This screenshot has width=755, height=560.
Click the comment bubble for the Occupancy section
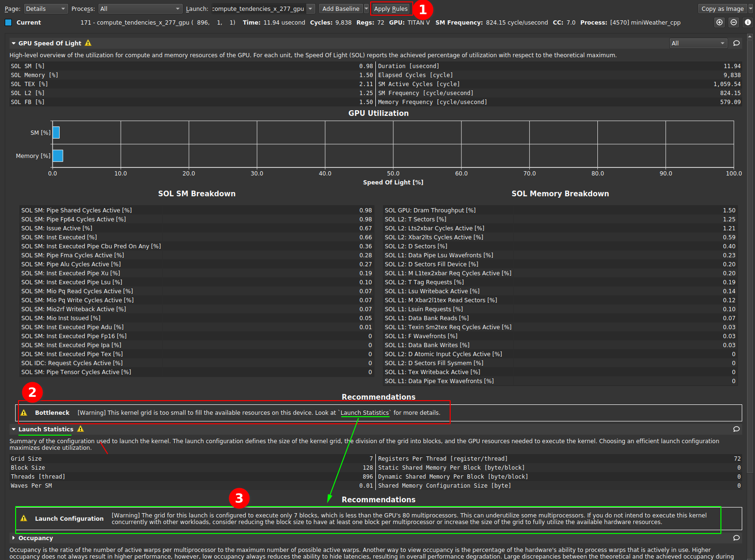[x=737, y=538]
